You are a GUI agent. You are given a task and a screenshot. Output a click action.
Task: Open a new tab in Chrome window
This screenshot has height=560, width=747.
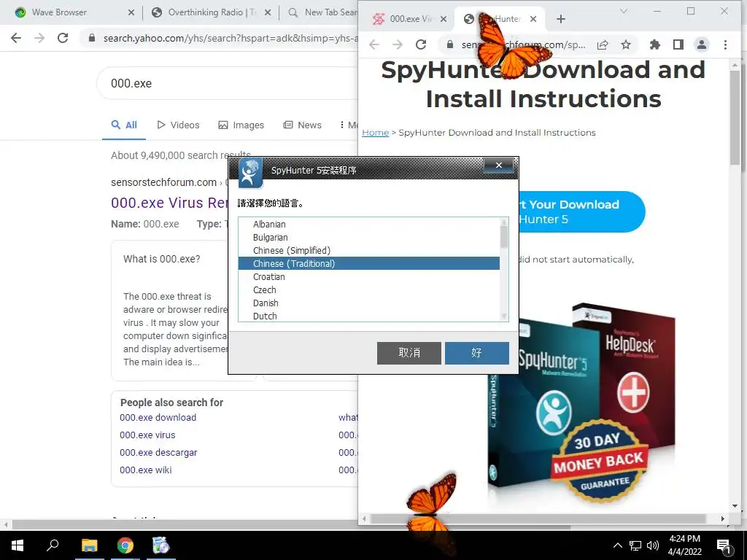point(561,19)
